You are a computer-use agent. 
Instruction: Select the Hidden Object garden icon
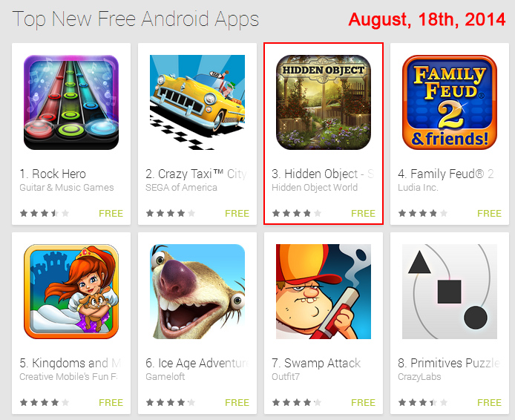point(324,102)
